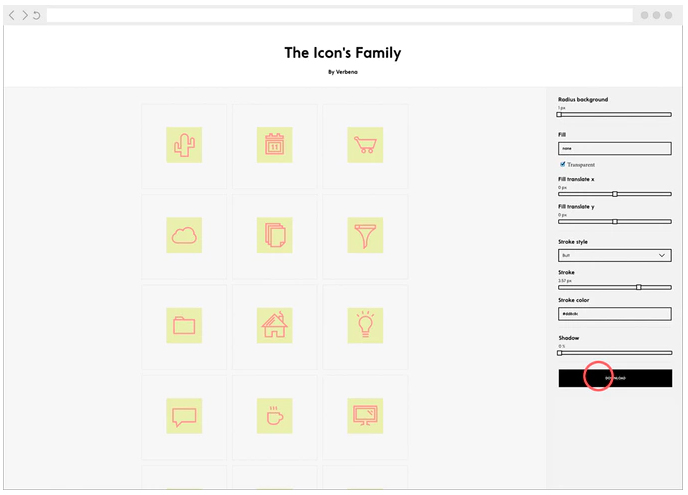
Task: Select the calendar icon
Action: coord(275,145)
